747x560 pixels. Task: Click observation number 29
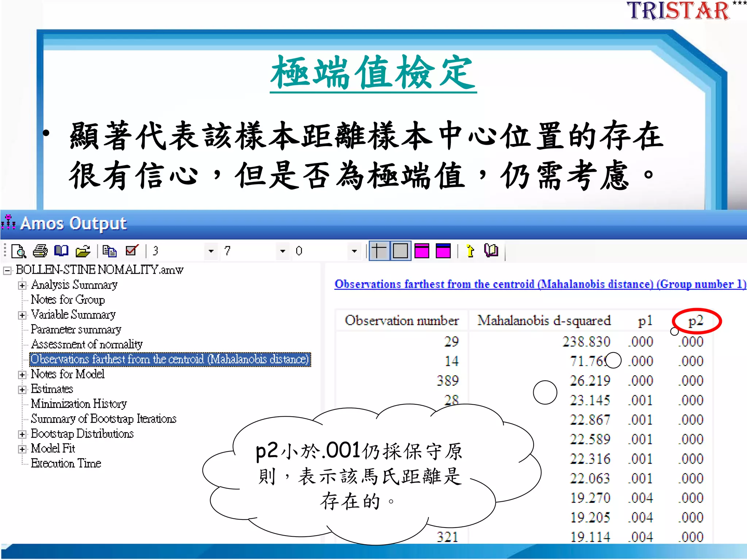(x=451, y=342)
